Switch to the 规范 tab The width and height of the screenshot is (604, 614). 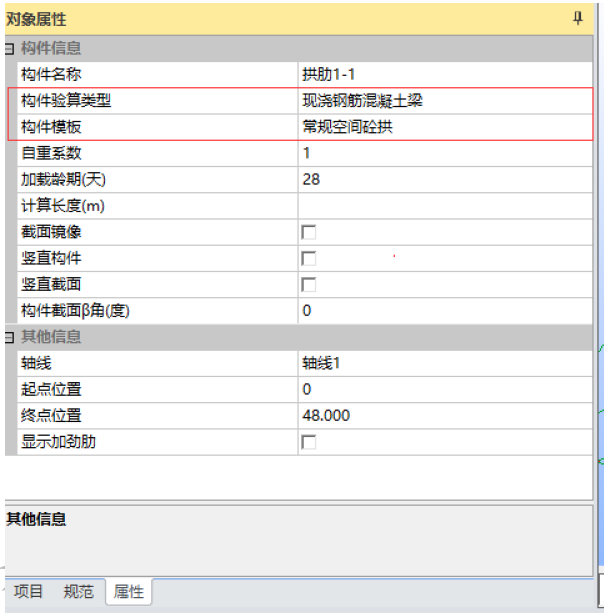[x=78, y=591]
